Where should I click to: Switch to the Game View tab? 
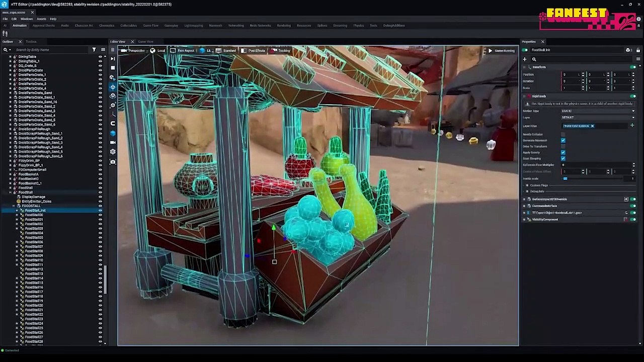coord(145,42)
